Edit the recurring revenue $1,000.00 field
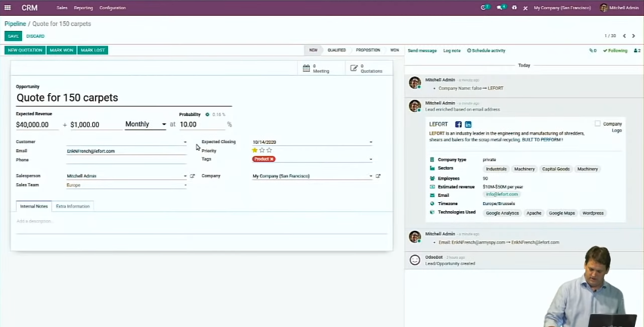Image resolution: width=644 pixels, height=327 pixels. (96, 125)
